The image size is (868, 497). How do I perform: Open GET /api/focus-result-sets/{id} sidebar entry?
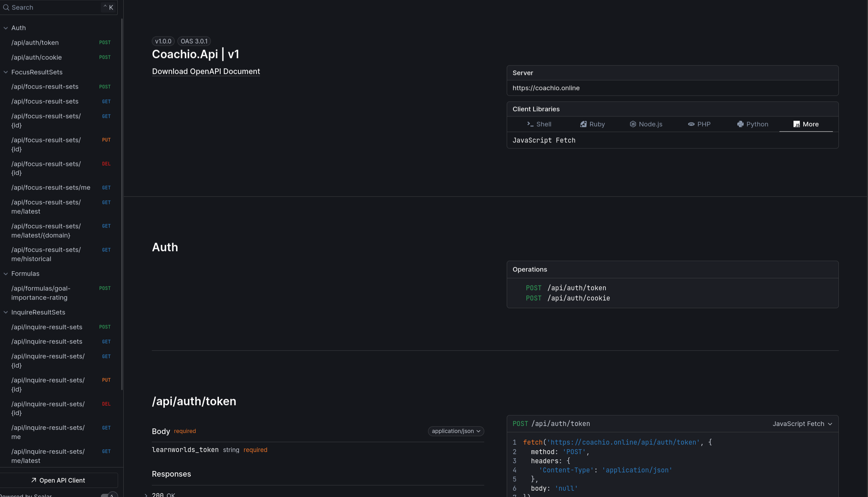point(60,121)
